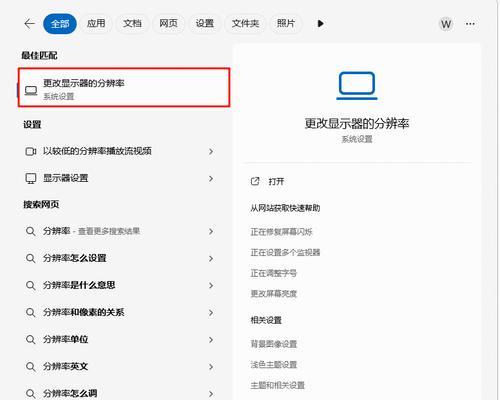Switch to the 应用 filter tab
The width and height of the screenshot is (500, 400).
96,24
